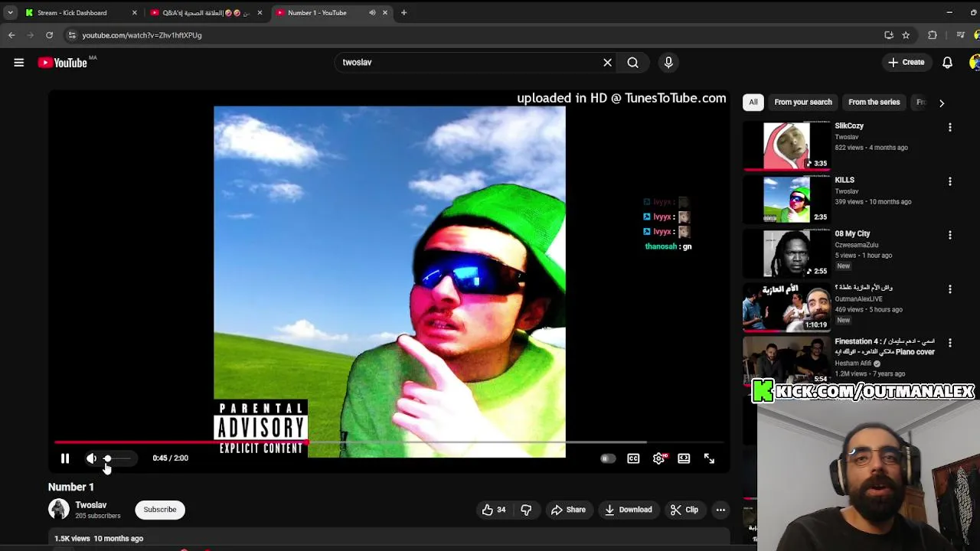
Task: Start voice search with the microphone
Action: click(x=668, y=63)
